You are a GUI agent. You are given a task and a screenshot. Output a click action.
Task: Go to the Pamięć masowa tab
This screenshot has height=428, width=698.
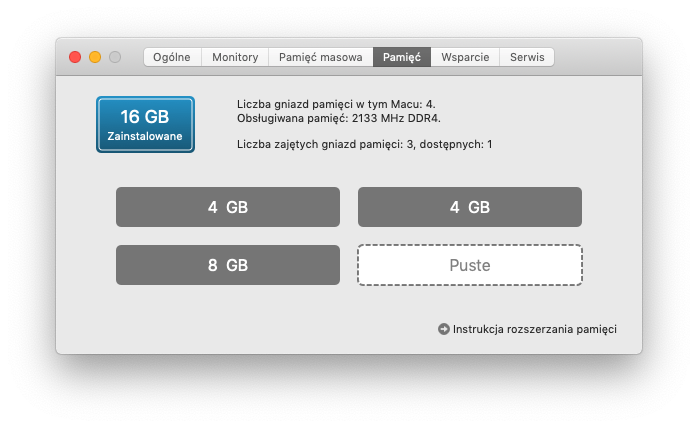320,57
